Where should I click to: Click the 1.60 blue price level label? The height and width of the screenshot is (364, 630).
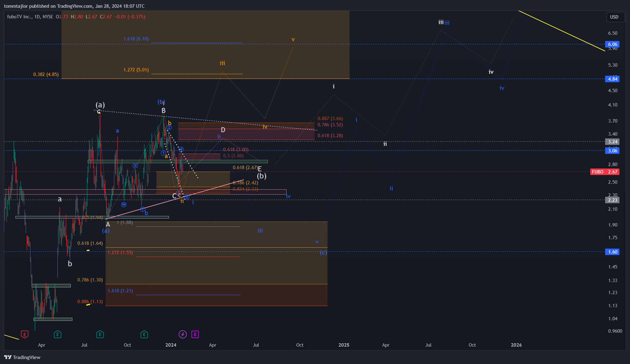612,252
